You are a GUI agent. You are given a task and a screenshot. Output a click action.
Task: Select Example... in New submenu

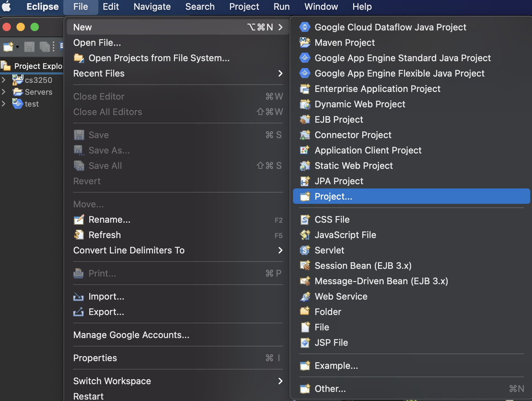point(411,366)
